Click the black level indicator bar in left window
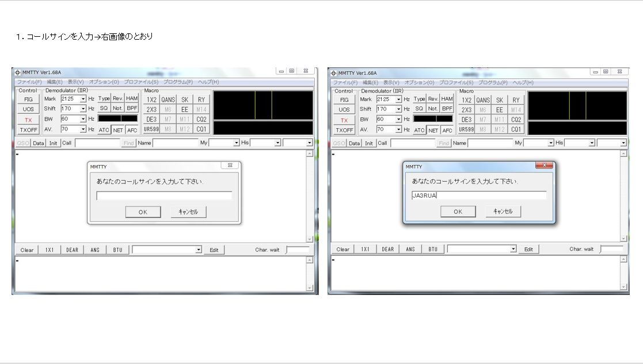 pyautogui.click(x=117, y=118)
